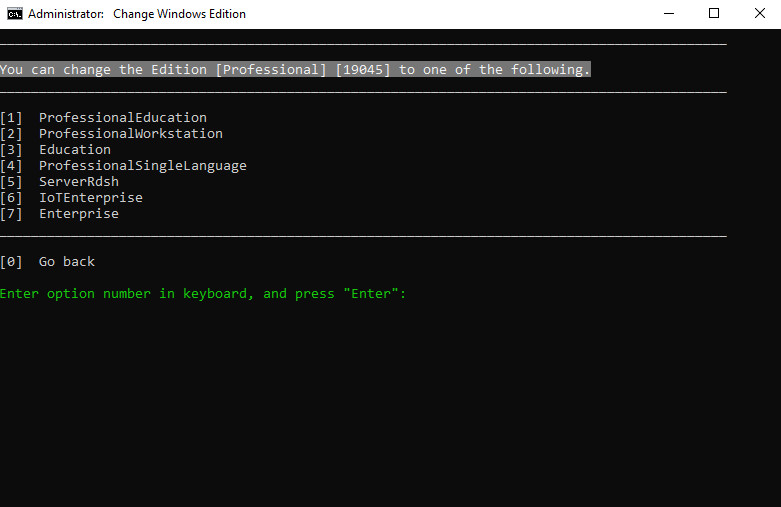Screen dimensions: 781x507
Task: Click the ProfessionalWorkstation option text
Action: tap(130, 133)
